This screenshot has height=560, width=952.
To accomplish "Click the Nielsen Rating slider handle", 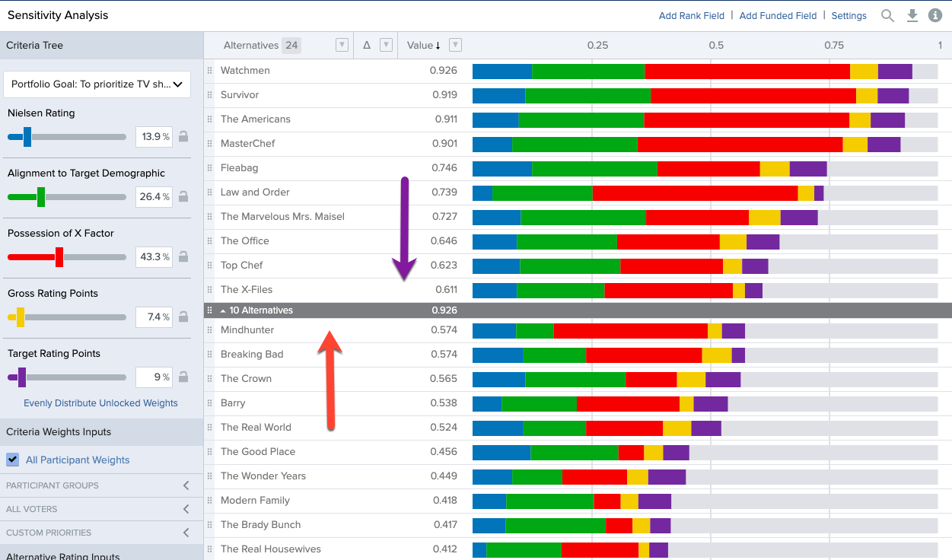I will click(27, 137).
